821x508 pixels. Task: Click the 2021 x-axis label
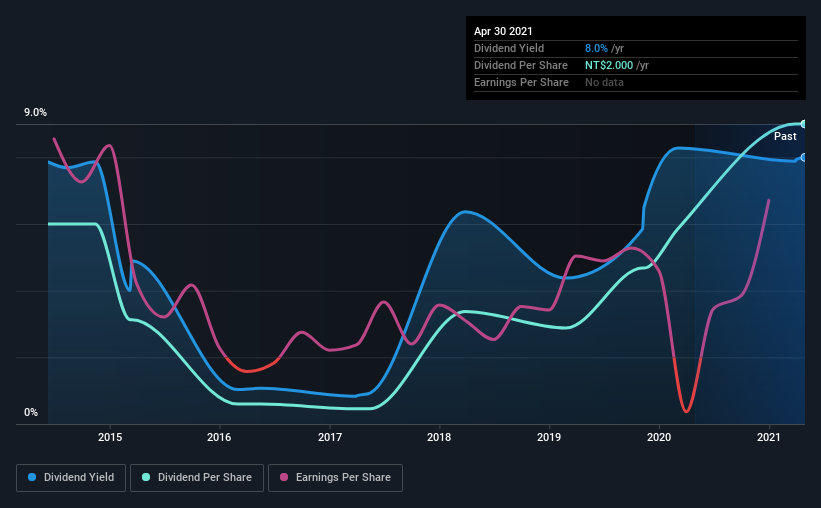coord(769,437)
